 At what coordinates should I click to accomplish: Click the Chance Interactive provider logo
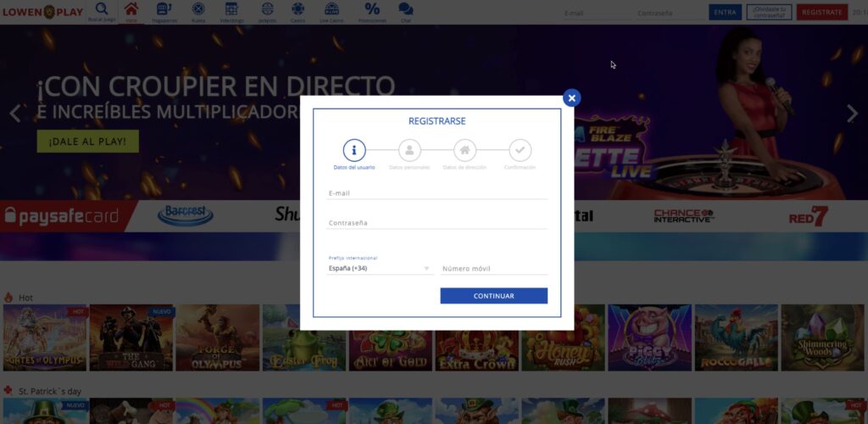(x=684, y=216)
